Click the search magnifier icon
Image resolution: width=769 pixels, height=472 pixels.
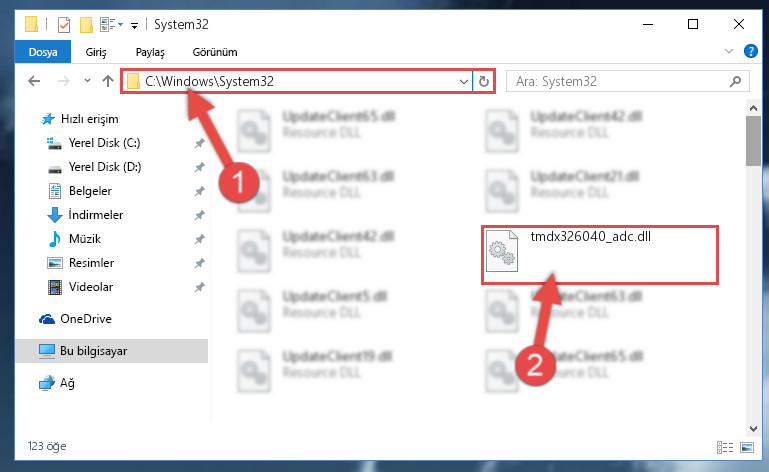point(735,81)
